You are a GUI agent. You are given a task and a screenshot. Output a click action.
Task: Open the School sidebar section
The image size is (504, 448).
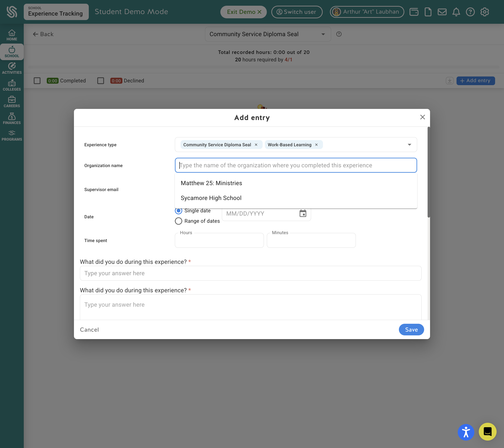click(12, 52)
